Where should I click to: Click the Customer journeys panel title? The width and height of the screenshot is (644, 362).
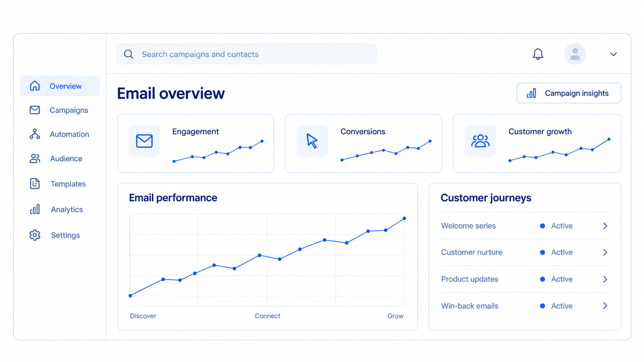coord(486,197)
